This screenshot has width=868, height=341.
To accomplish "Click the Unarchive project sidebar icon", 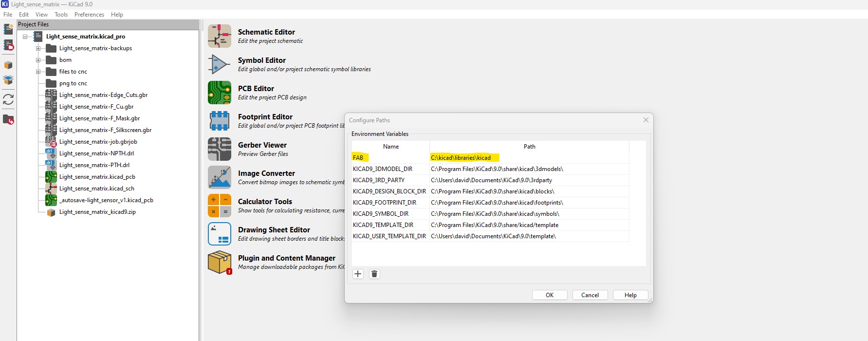I will 8,80.
